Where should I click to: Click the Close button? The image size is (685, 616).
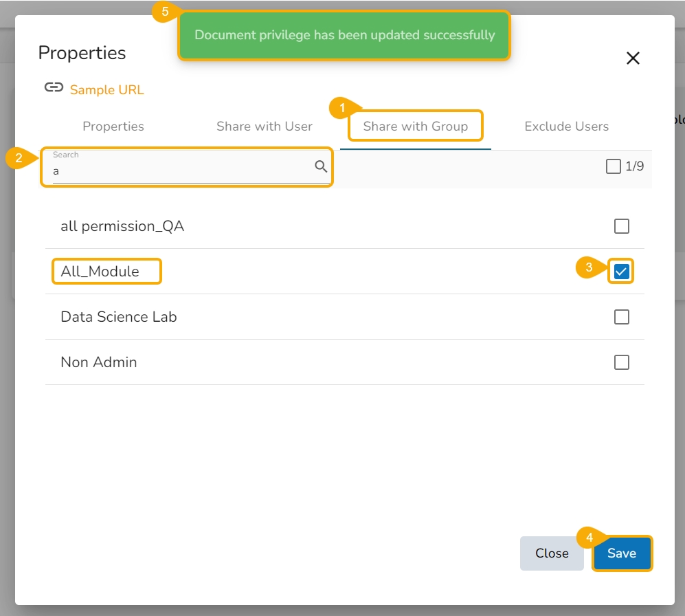[552, 553]
